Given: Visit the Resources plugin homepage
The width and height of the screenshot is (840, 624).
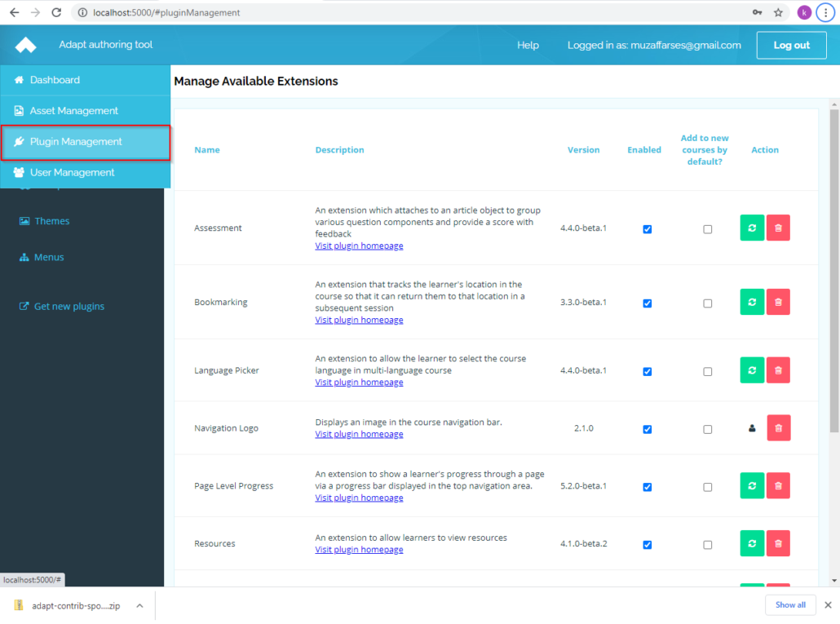Looking at the screenshot, I should [359, 549].
